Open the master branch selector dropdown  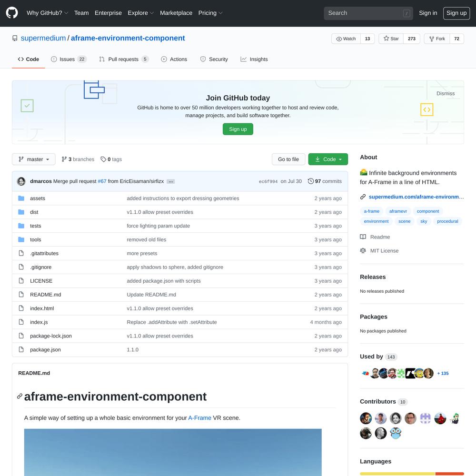pyautogui.click(x=34, y=159)
